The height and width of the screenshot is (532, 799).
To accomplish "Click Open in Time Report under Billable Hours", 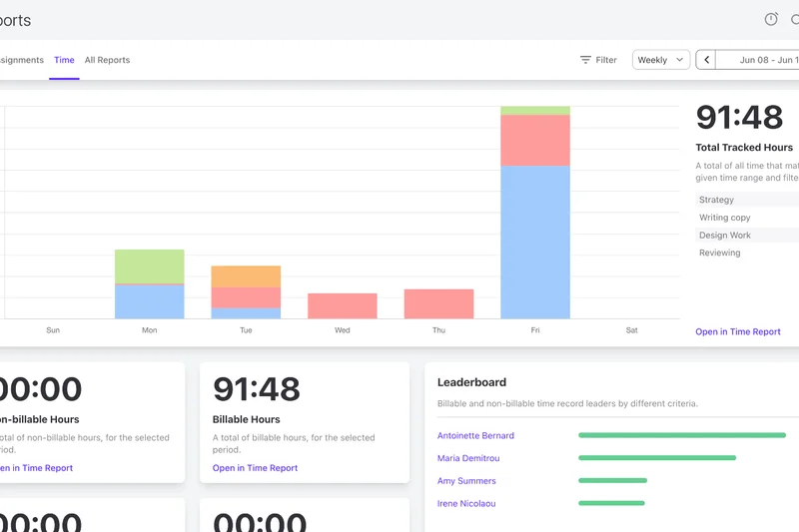I will (x=255, y=468).
